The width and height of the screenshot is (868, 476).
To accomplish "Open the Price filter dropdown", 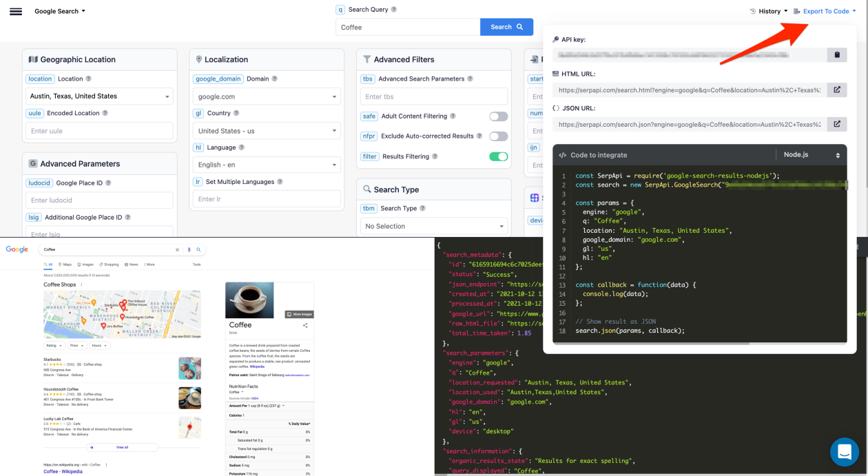I will 76,346.
